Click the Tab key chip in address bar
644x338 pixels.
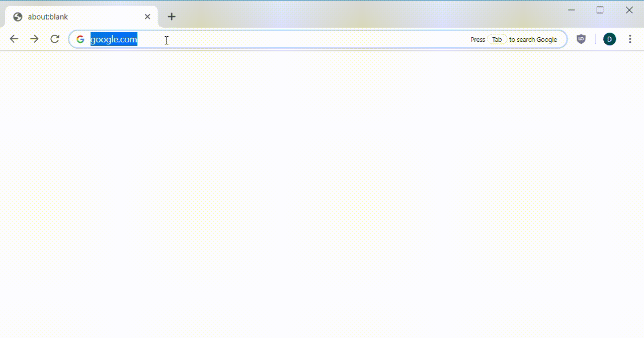497,40
